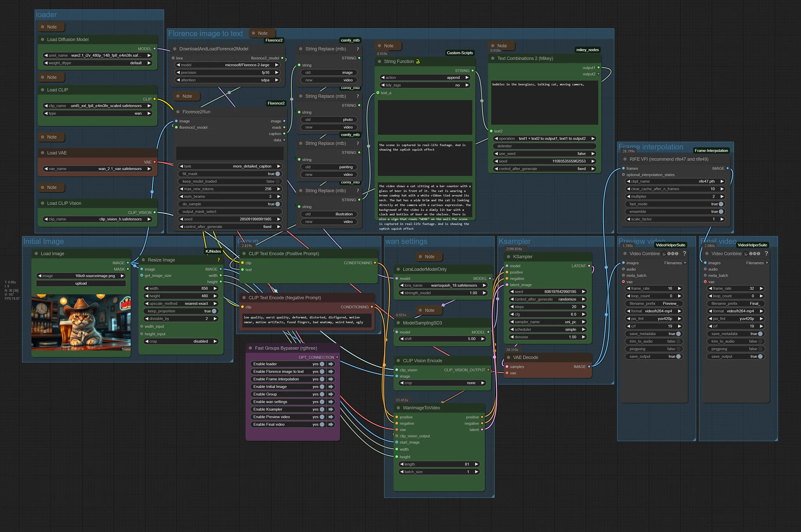Increase the steps value arrow in KSampler
Image resolution: width=801 pixels, height=532 pixels.
click(x=584, y=307)
